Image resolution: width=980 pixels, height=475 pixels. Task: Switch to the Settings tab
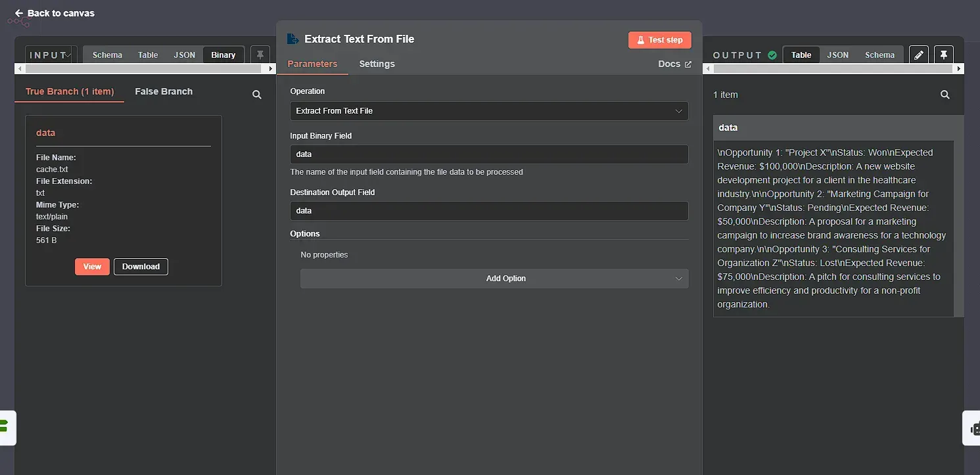(377, 64)
